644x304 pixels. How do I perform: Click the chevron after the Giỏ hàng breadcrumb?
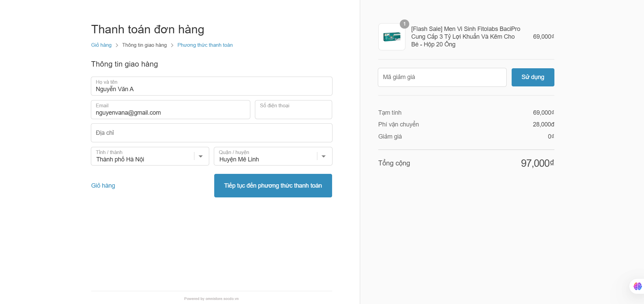click(x=117, y=45)
